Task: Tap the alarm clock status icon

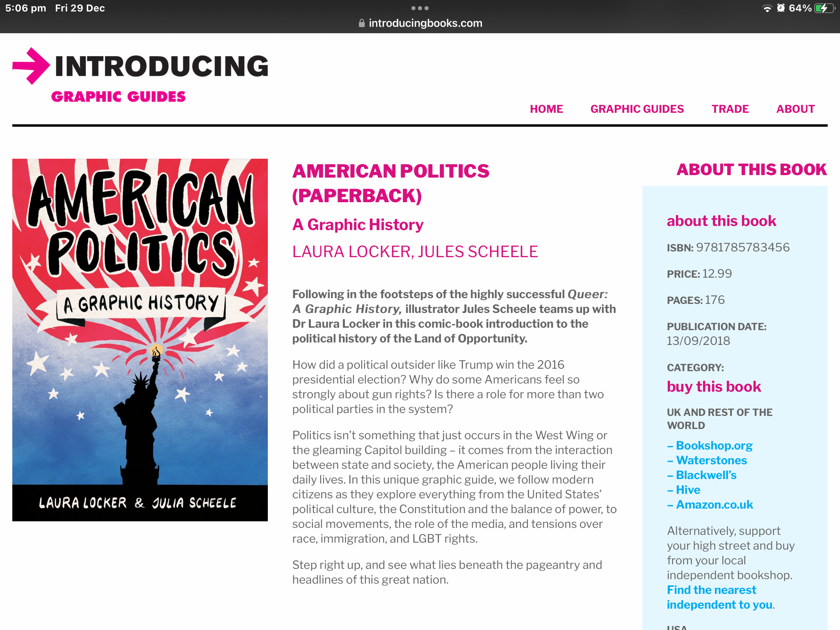Action: [781, 8]
